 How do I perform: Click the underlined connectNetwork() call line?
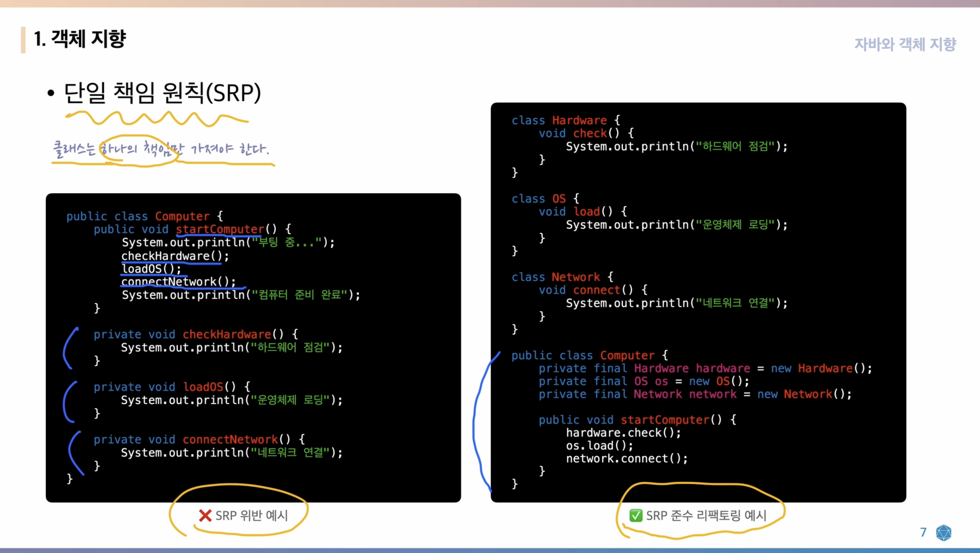pyautogui.click(x=178, y=282)
